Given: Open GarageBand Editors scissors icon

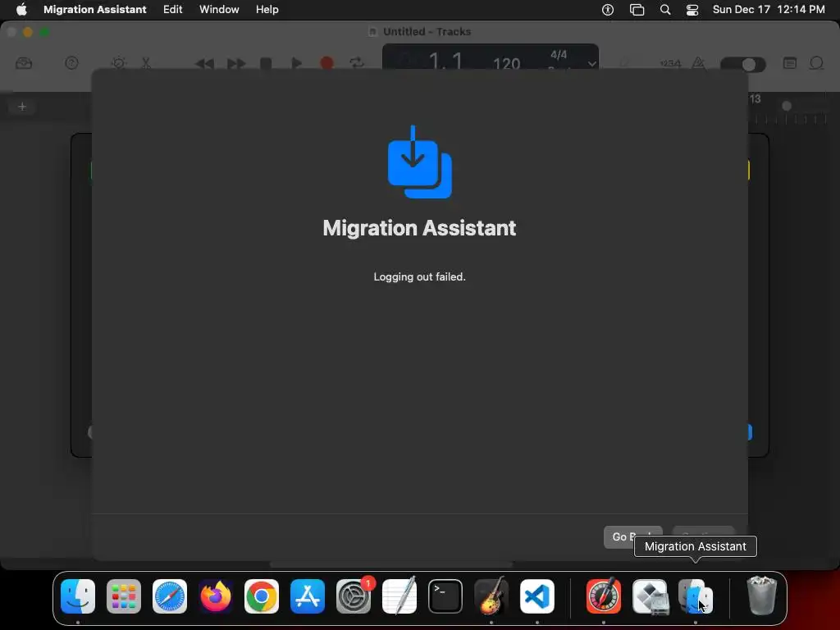Looking at the screenshot, I should click(146, 63).
